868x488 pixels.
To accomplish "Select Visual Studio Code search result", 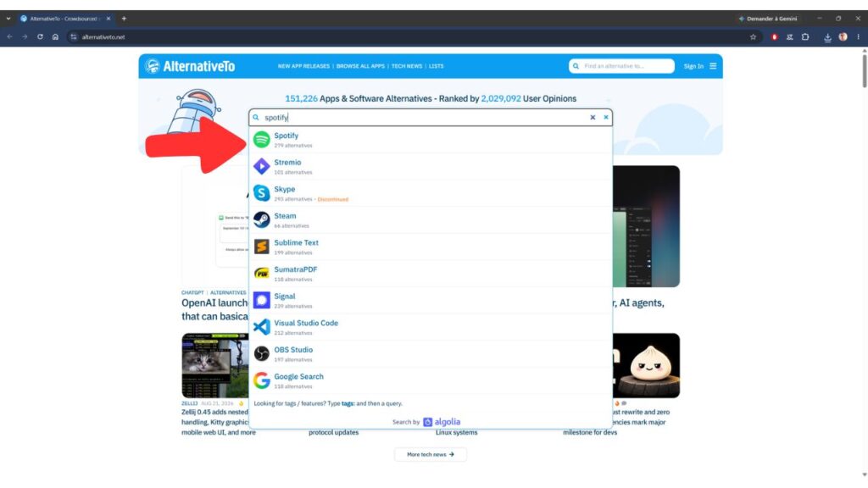I will coord(431,327).
